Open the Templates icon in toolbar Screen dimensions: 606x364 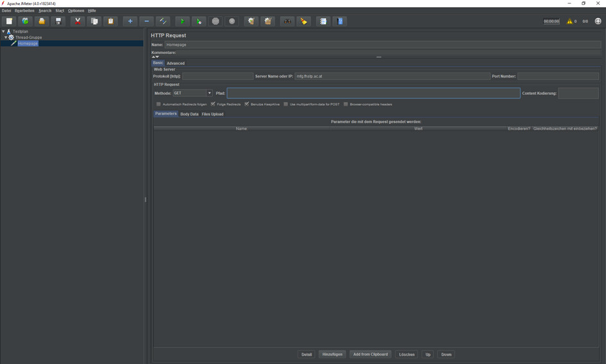point(25,21)
